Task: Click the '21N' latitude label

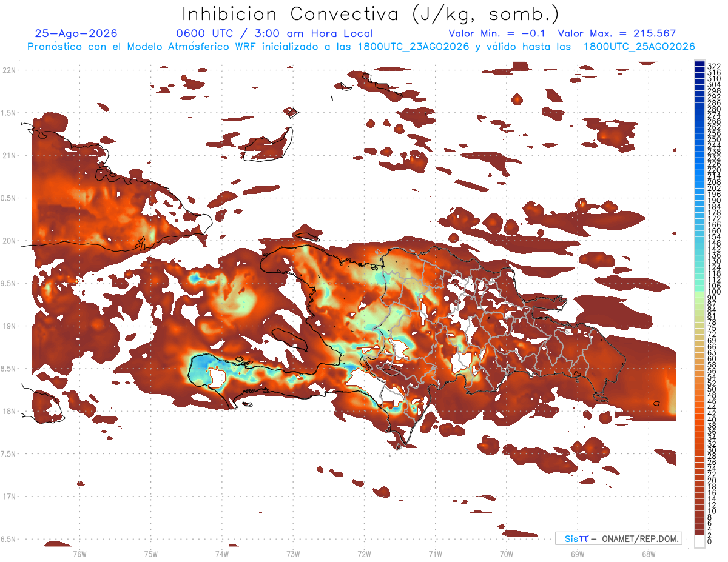Action: coord(9,155)
